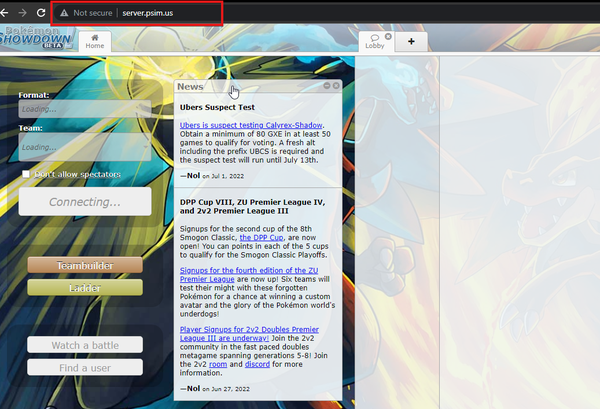Click the News panel title
The image size is (600, 409).
point(190,86)
